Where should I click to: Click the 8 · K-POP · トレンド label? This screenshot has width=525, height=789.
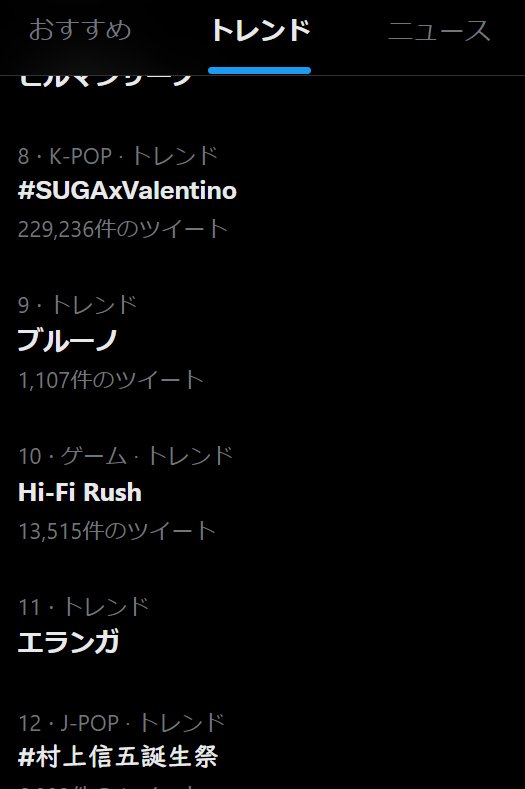pyautogui.click(x=118, y=155)
